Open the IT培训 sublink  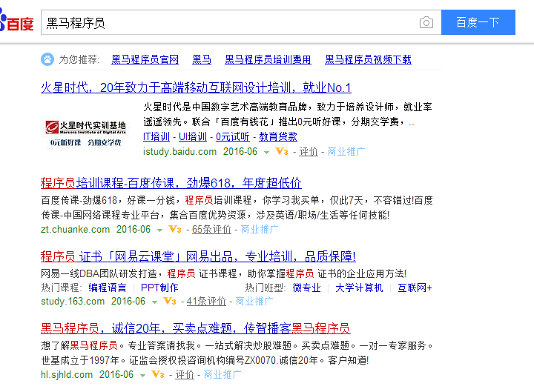click(x=156, y=137)
